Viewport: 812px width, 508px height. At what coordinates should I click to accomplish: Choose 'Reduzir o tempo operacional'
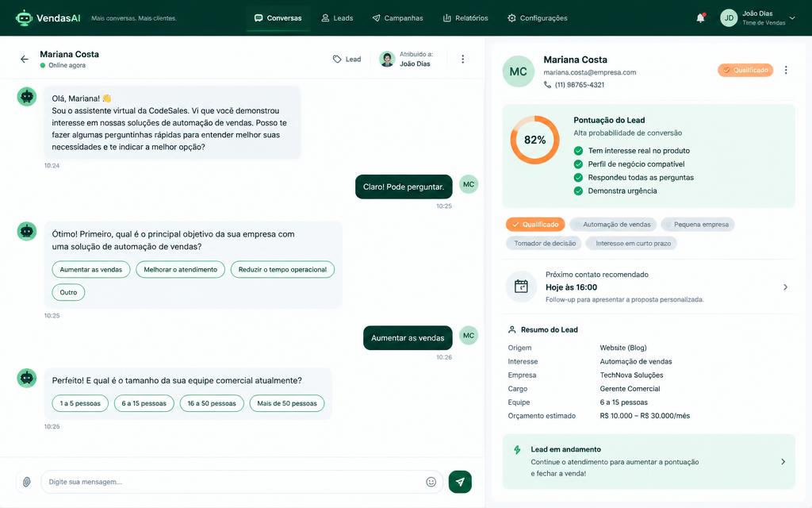click(x=282, y=270)
